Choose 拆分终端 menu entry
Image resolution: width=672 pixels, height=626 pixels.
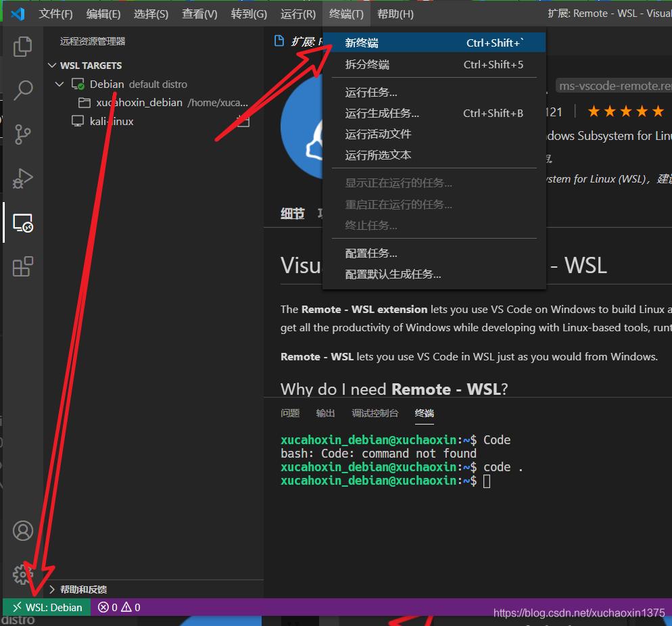[x=434, y=65]
